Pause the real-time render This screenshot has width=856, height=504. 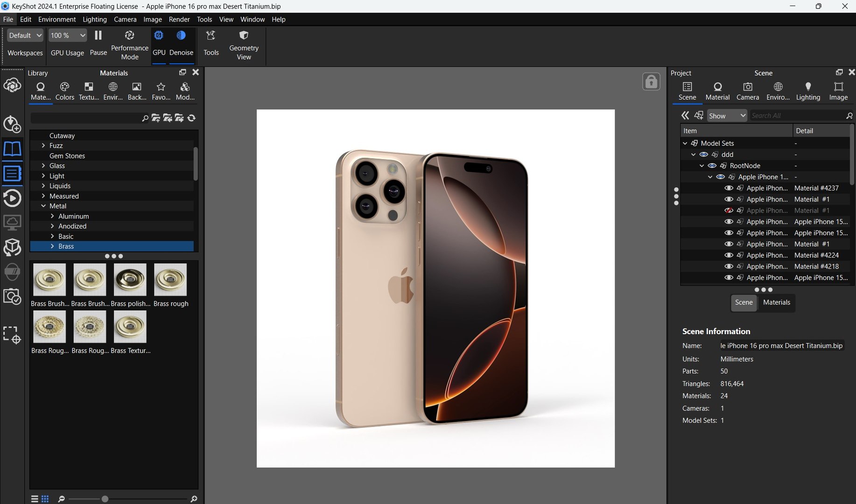click(98, 35)
